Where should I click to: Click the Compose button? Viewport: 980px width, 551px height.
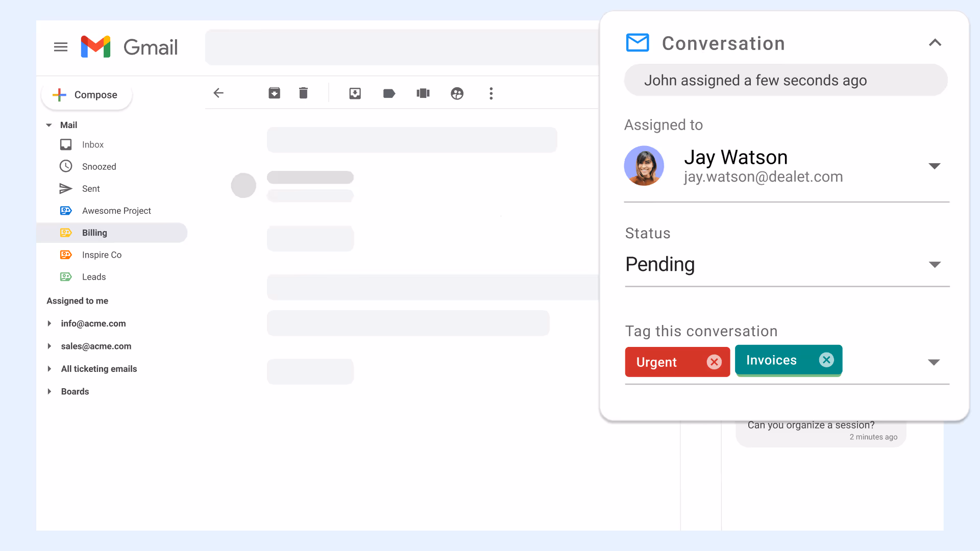point(86,95)
